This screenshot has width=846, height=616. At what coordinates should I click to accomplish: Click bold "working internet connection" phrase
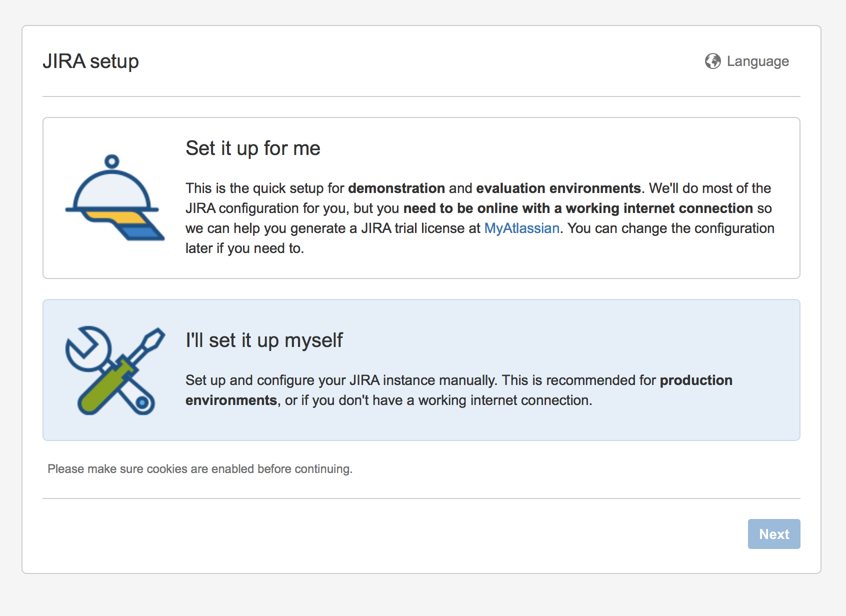[x=659, y=208]
